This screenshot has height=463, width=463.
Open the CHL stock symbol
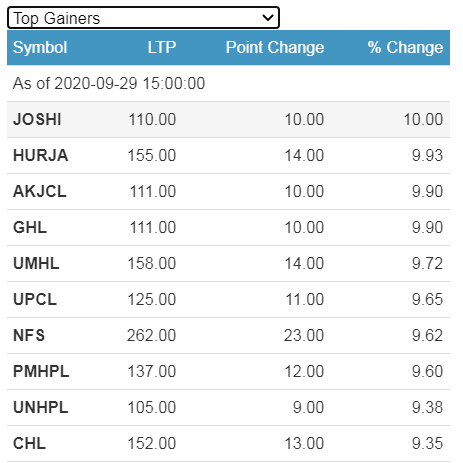(x=29, y=443)
